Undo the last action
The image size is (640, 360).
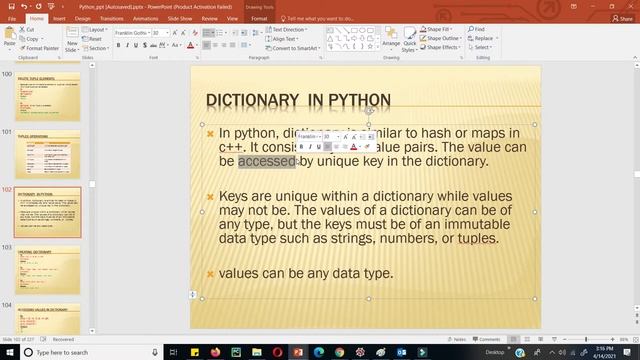pos(24,7)
